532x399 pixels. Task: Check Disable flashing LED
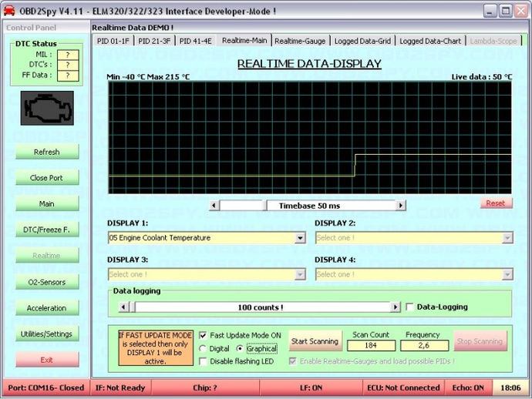(x=203, y=361)
